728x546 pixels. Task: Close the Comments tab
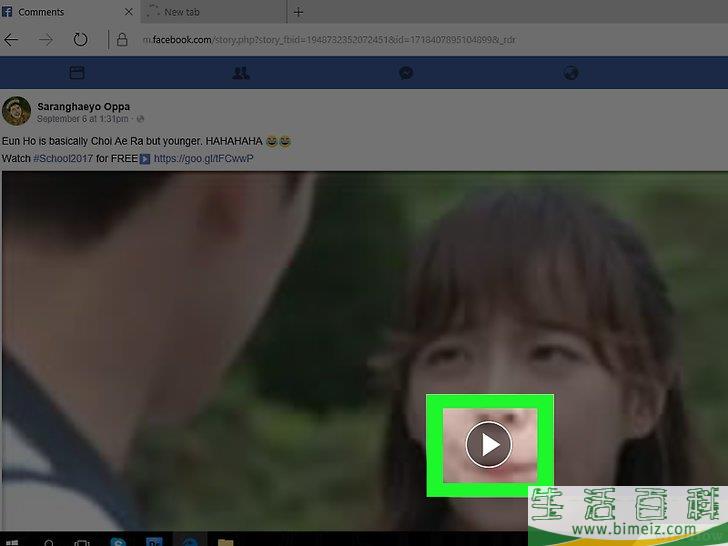[129, 12]
